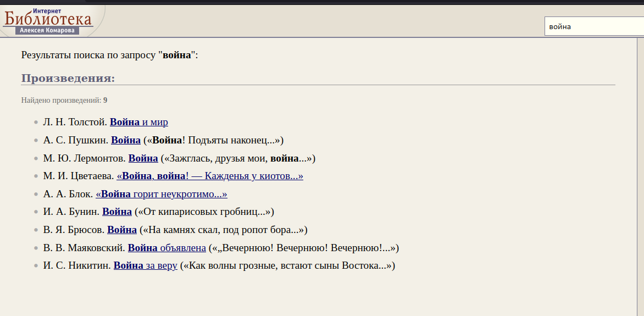Viewport: 644px width, 316px height.
Task: Open Blok's «Война горит неукротимо...» link
Action: pos(162,194)
